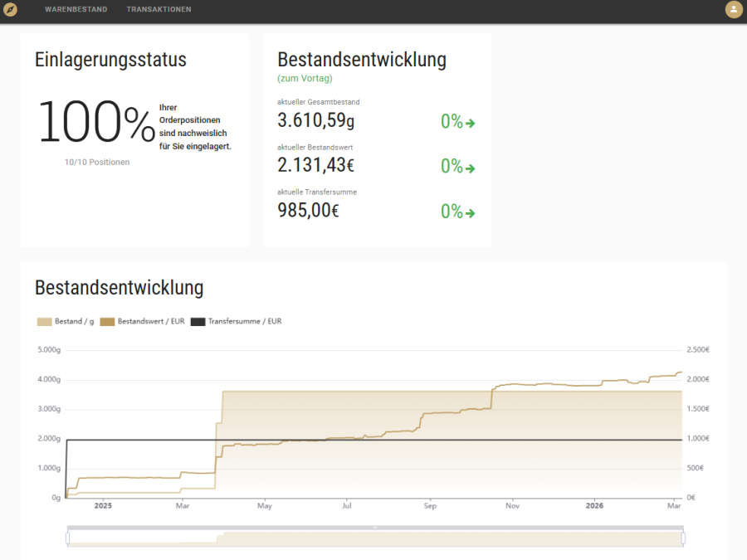Click the gold compass logo icon
747x560 pixels.
11,10
